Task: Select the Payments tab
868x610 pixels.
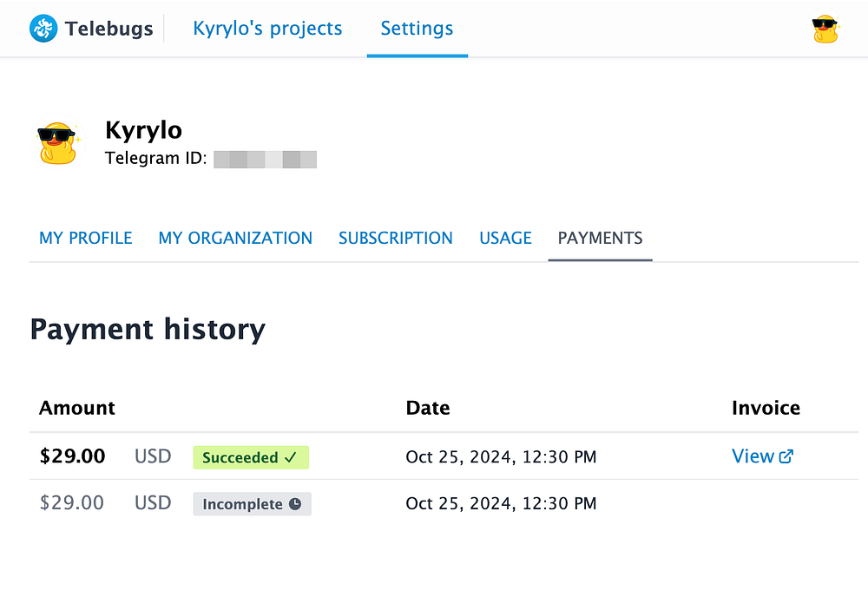Action: point(600,238)
